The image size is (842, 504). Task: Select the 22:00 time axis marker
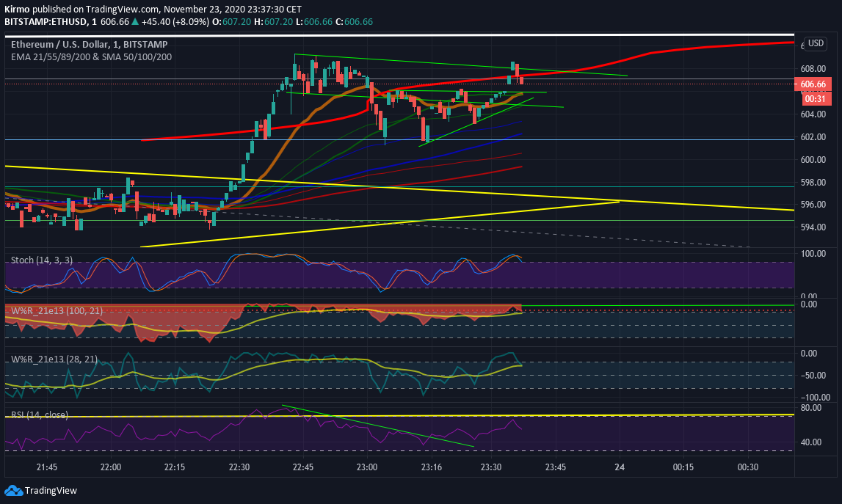tap(111, 467)
